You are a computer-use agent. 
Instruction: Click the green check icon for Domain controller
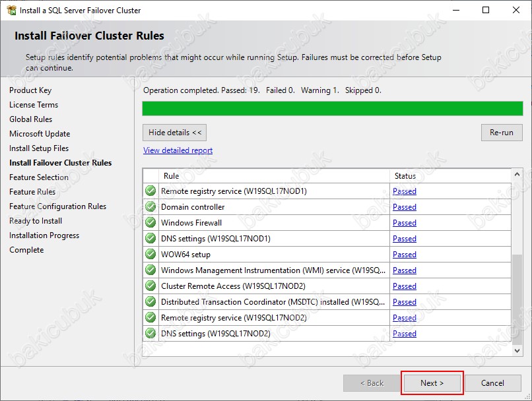point(150,207)
